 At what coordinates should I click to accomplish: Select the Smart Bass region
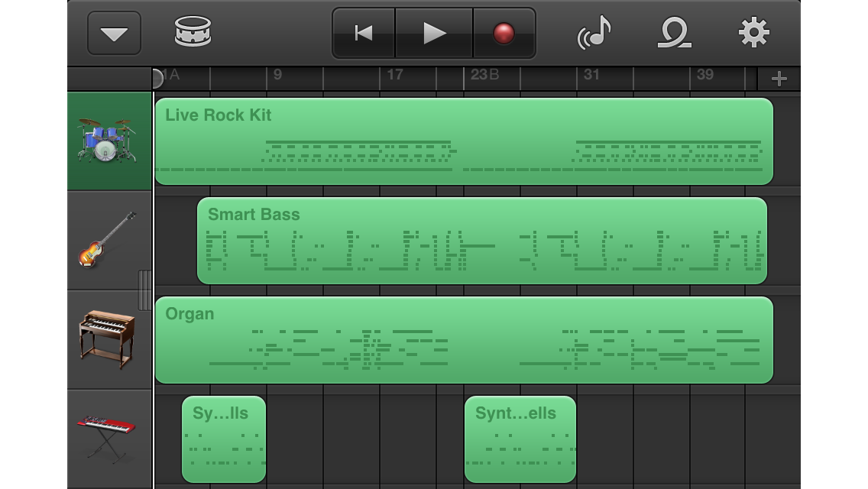point(481,241)
